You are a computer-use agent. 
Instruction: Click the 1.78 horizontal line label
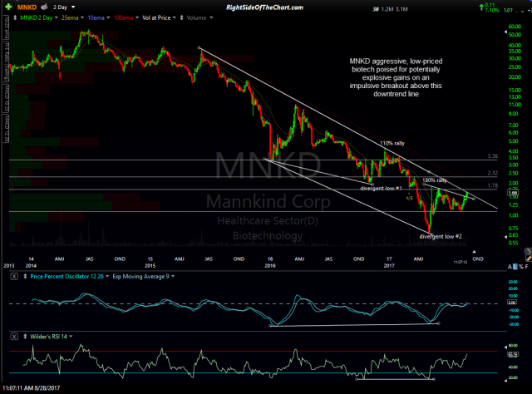493,185
